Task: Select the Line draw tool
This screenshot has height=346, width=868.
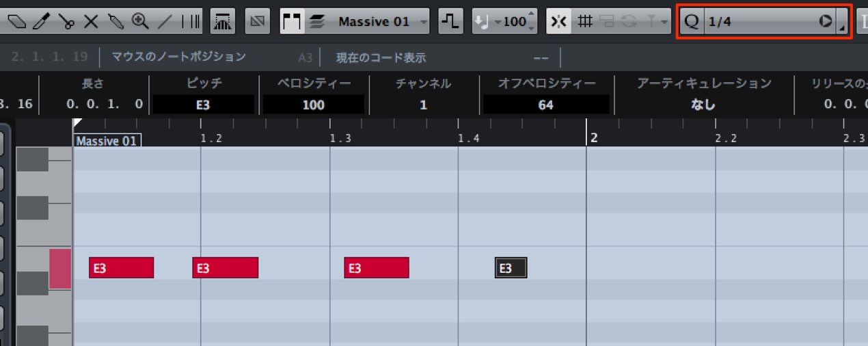Action: [165, 21]
